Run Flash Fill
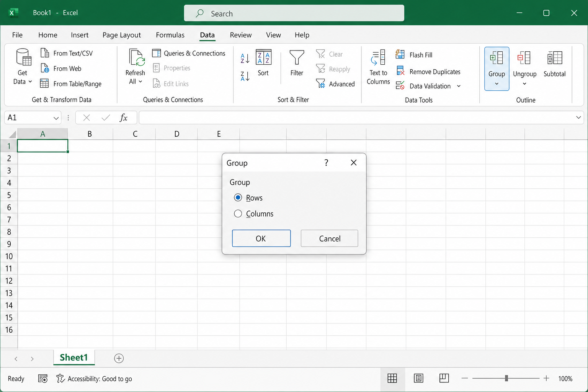This screenshot has height=392, width=588. click(x=414, y=55)
